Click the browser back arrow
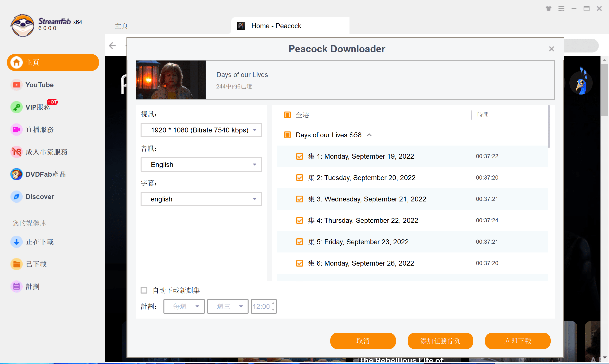This screenshot has height=364, width=609. (112, 46)
